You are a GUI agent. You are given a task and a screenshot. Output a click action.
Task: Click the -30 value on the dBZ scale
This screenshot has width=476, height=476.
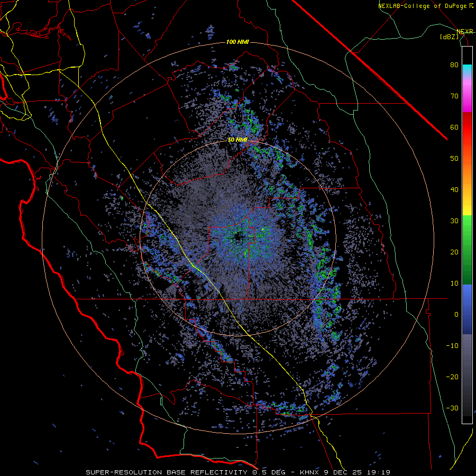point(452,408)
